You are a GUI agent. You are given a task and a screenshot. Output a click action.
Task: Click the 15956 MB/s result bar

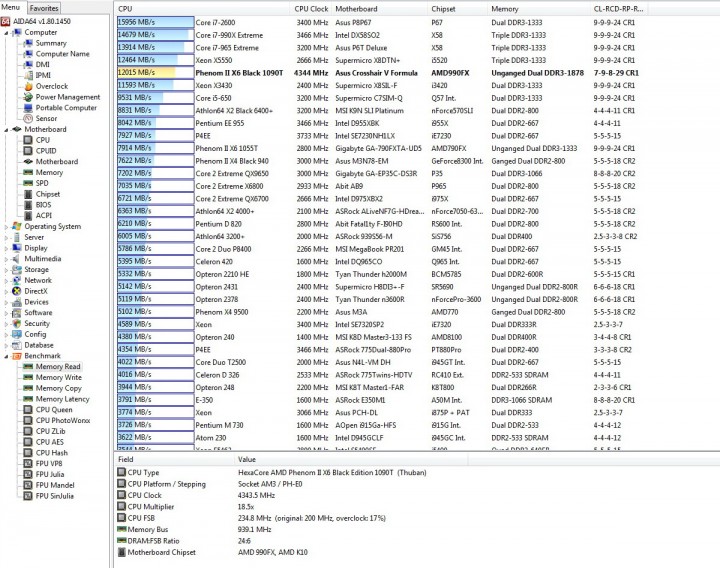click(x=155, y=22)
